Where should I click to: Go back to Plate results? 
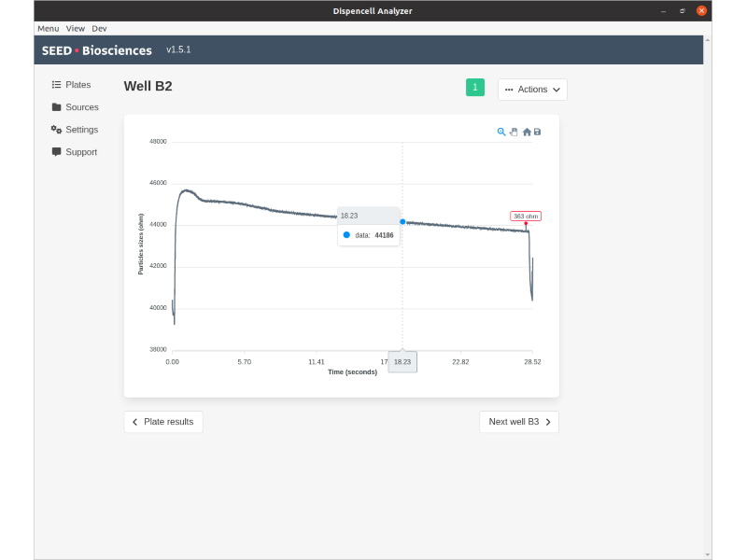(x=163, y=422)
